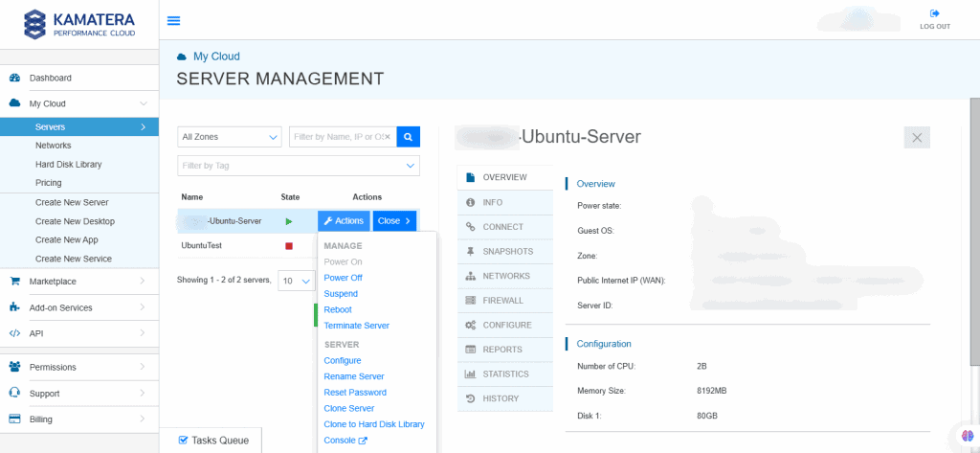Screen dimensions: 980x453
Task: Choose Clone to Hard Disk Library
Action: [x=374, y=424]
